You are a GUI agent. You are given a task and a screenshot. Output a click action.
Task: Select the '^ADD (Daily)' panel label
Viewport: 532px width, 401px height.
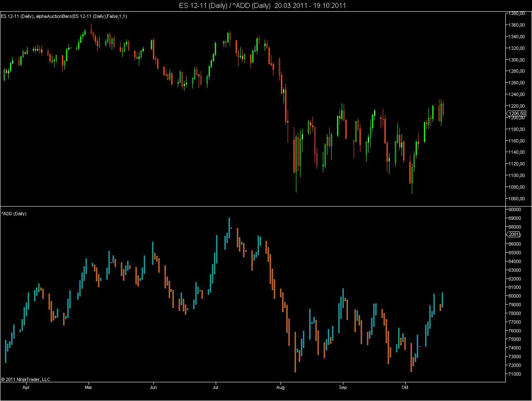(14, 214)
